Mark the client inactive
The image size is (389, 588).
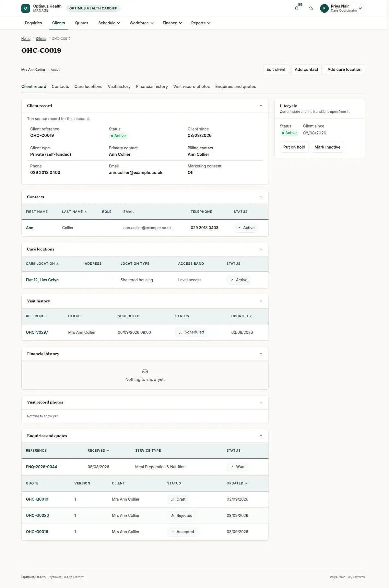[x=327, y=147]
